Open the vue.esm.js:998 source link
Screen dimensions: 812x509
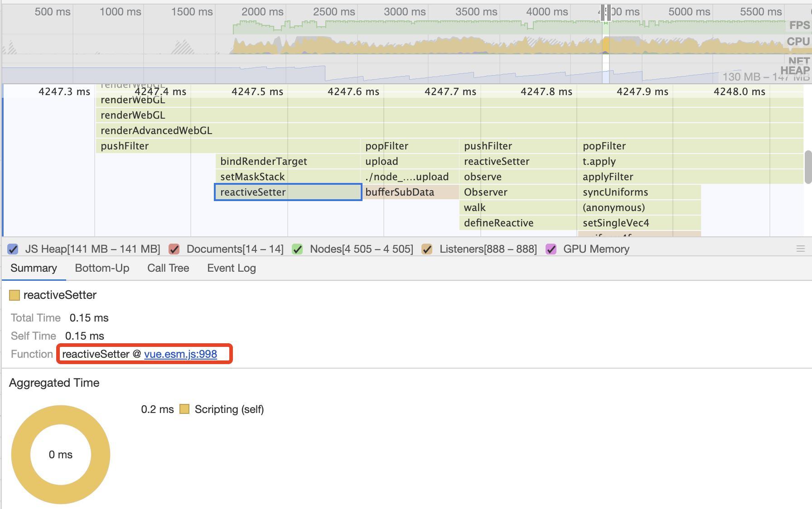tap(180, 354)
